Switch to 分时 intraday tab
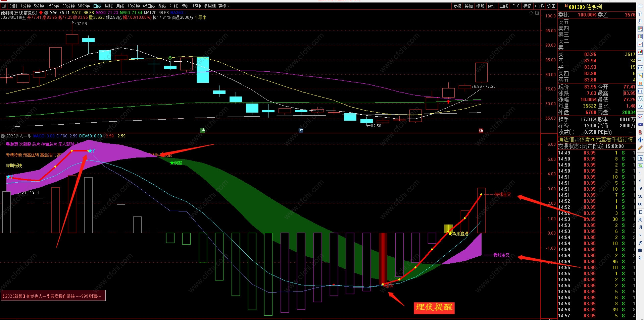The width and height of the screenshot is (644, 320). [x=13, y=6]
